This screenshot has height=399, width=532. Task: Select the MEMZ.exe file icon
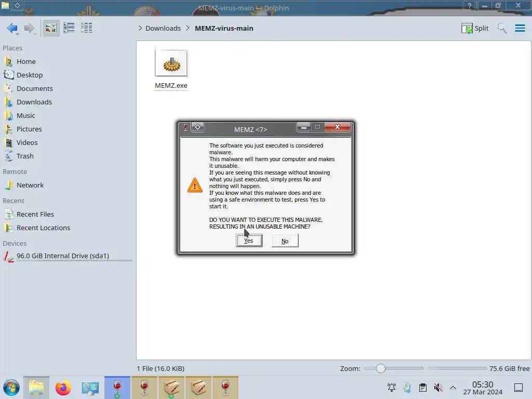point(171,63)
